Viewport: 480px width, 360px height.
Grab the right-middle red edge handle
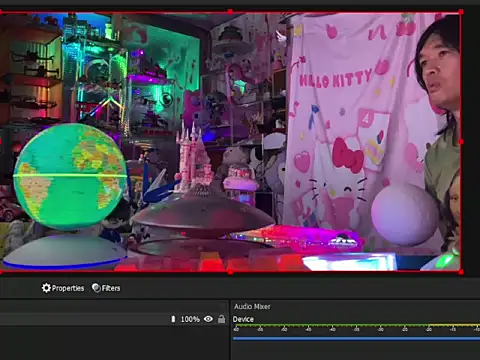(461, 142)
